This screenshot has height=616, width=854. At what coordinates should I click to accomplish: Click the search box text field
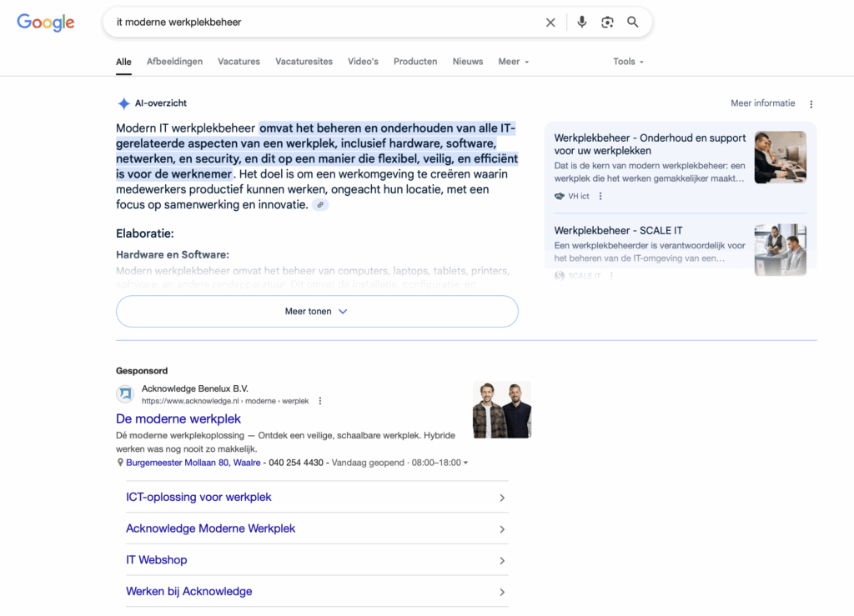(327, 23)
